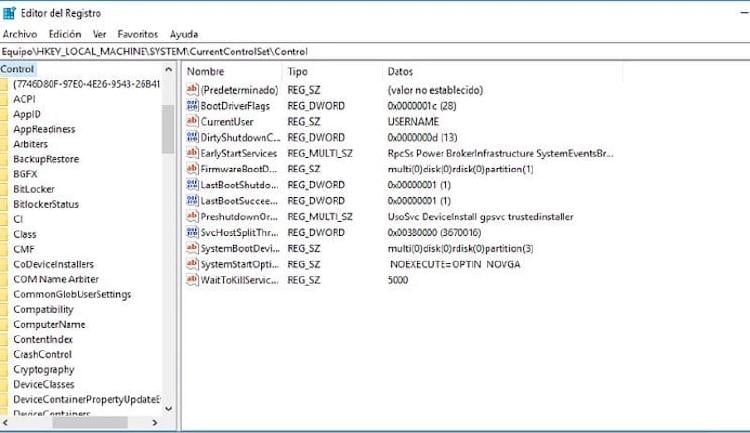
Task: Sort values by the Nombre column header
Action: 206,72
